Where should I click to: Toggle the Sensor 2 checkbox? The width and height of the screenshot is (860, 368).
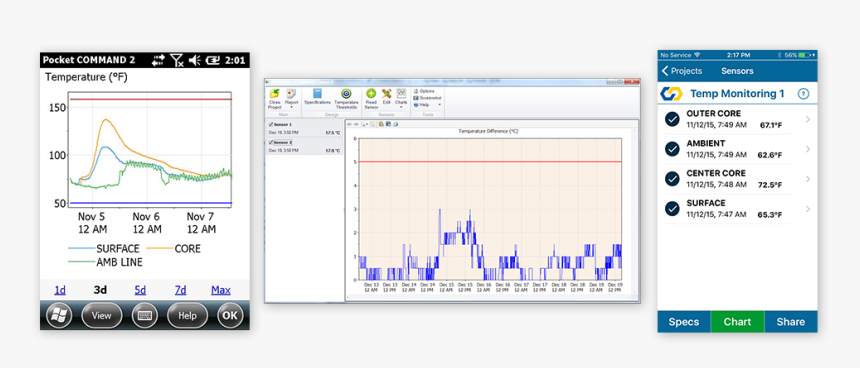point(271,142)
